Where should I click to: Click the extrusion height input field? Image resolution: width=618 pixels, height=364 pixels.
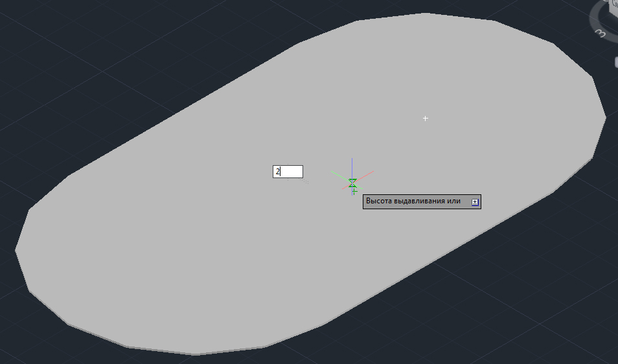(x=288, y=172)
